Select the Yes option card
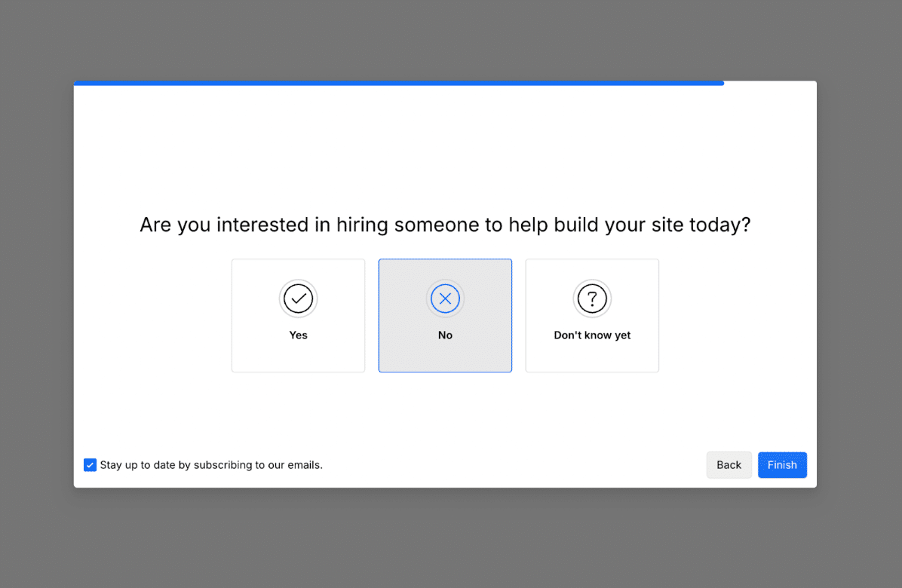 click(x=298, y=316)
